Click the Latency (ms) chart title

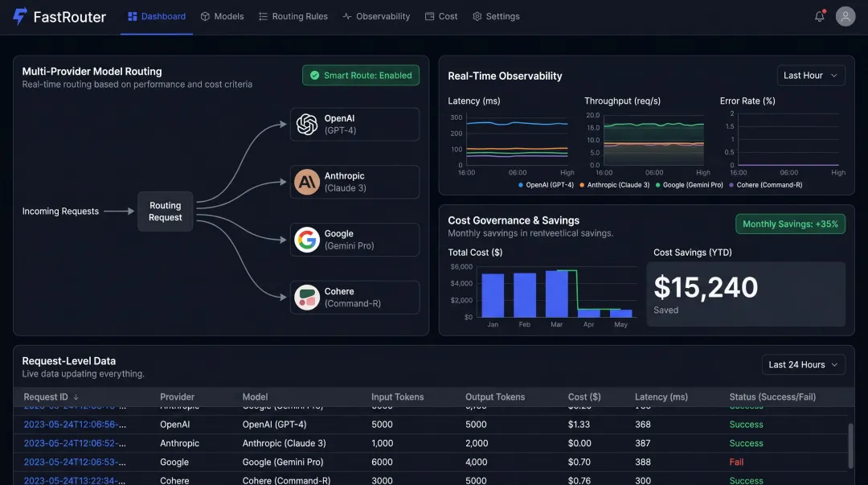pos(474,101)
